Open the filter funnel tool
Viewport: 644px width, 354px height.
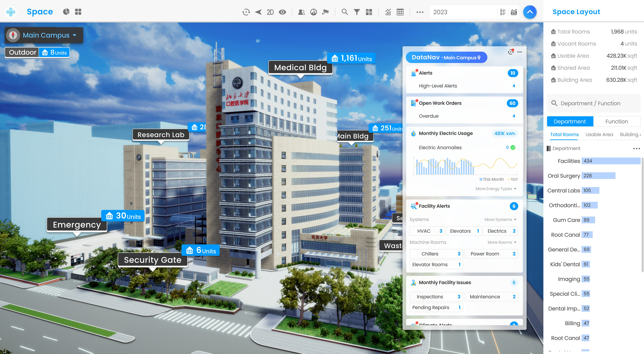pos(357,12)
